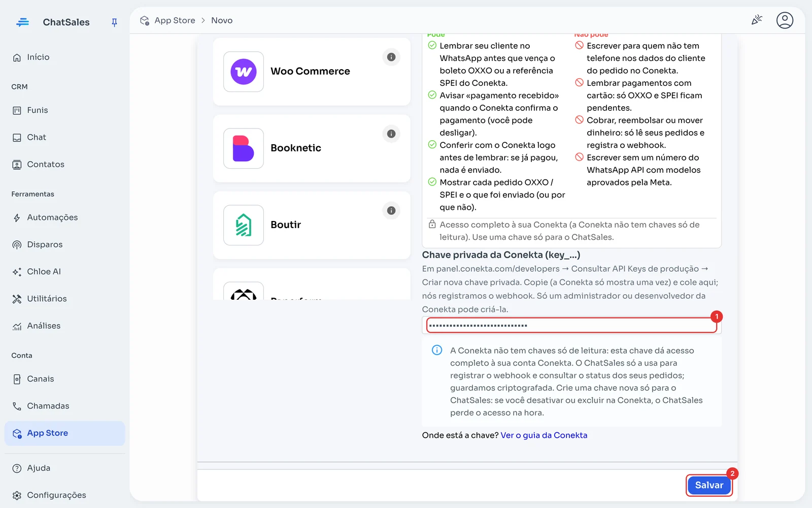Viewport: 812px width, 508px height.
Task: Select the Boutir app card
Action: point(312,225)
